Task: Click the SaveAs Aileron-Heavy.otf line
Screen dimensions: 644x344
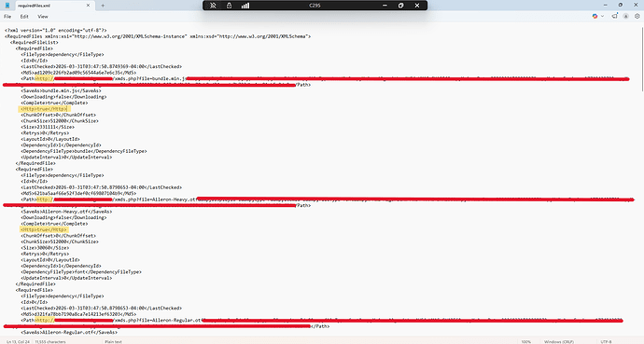Action: (x=66, y=212)
